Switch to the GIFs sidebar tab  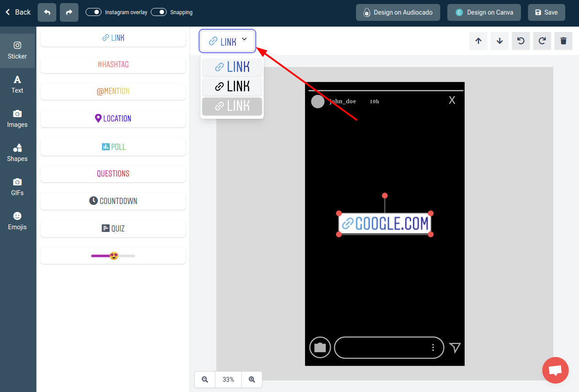point(17,187)
